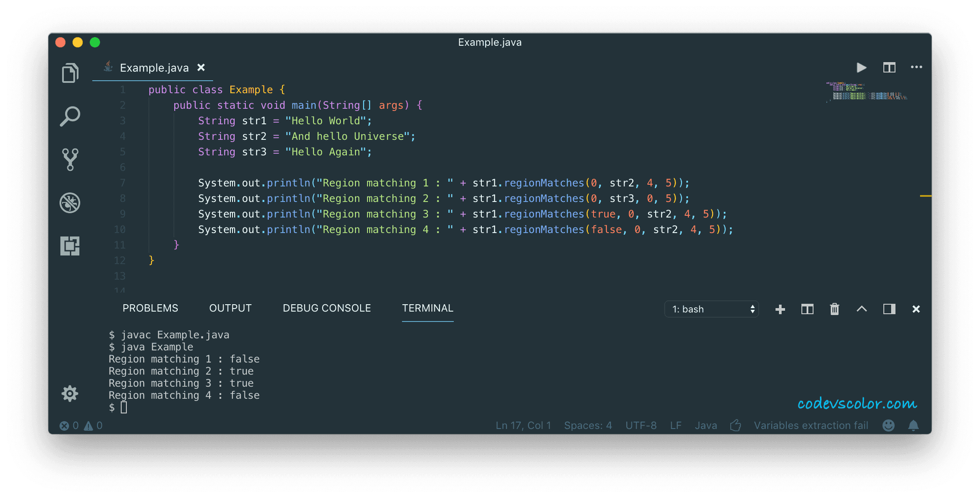Switch to the PROBLEMS tab
This screenshot has height=498, width=980.
[x=150, y=308]
